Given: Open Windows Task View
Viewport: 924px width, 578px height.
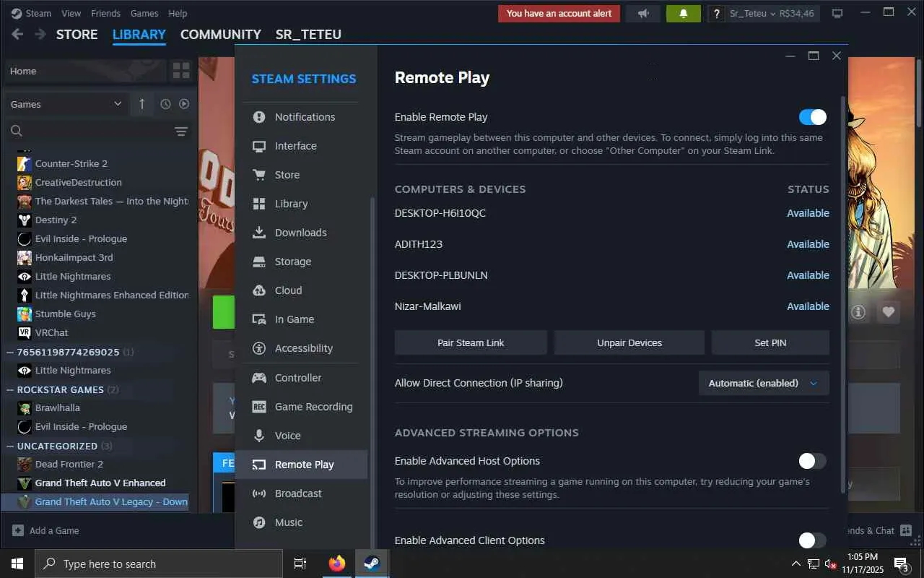Looking at the screenshot, I should tap(300, 564).
